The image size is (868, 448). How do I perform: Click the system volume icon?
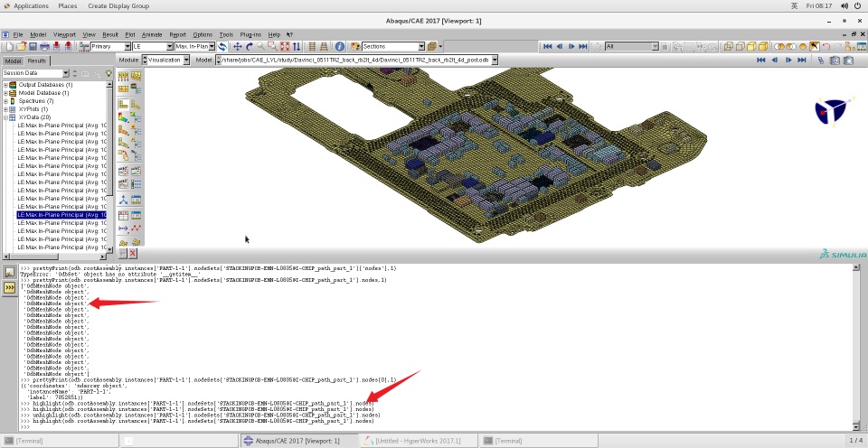tap(843, 5)
